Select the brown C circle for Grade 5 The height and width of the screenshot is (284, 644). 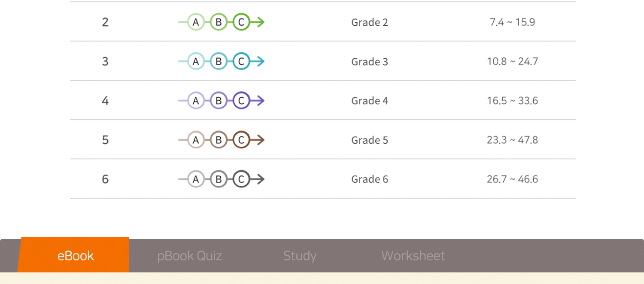(x=241, y=140)
